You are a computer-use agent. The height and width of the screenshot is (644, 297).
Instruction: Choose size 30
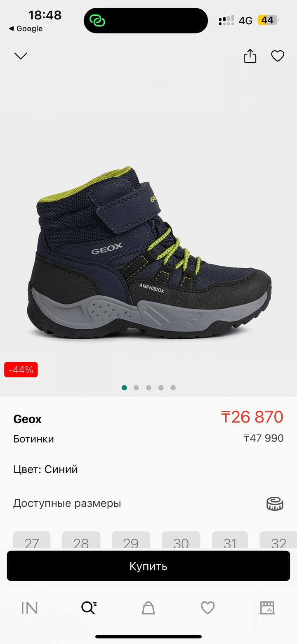pyautogui.click(x=181, y=540)
